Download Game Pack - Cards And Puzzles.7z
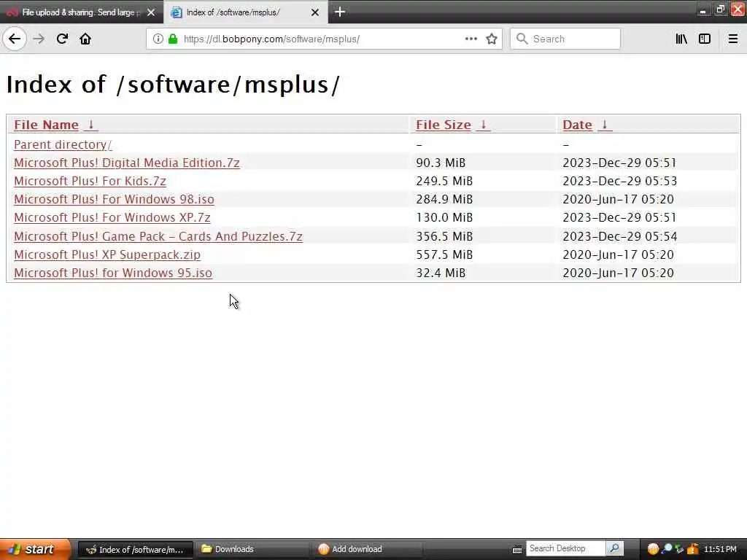The width and height of the screenshot is (747, 560). [x=158, y=236]
